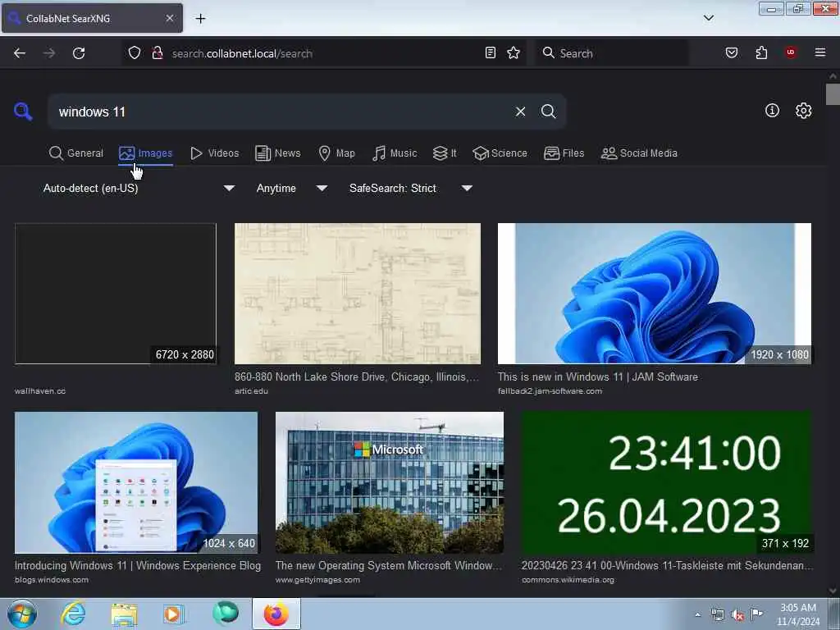Click the page vertical scrollbar thumb
840x630 pixels.
point(833,95)
